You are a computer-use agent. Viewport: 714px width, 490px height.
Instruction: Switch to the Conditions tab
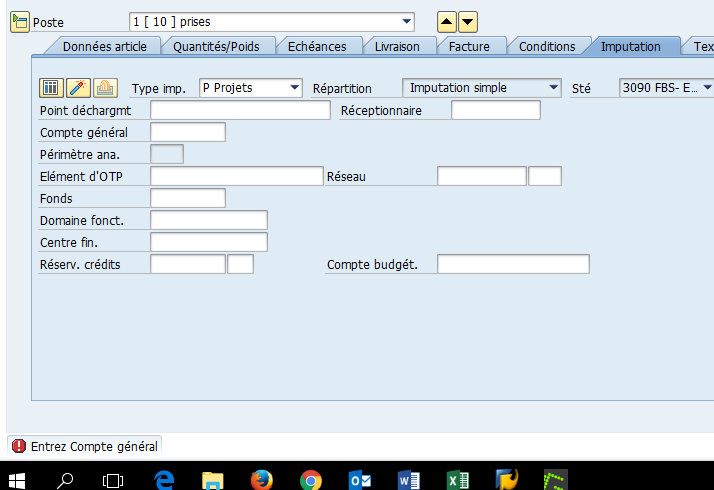click(x=546, y=46)
